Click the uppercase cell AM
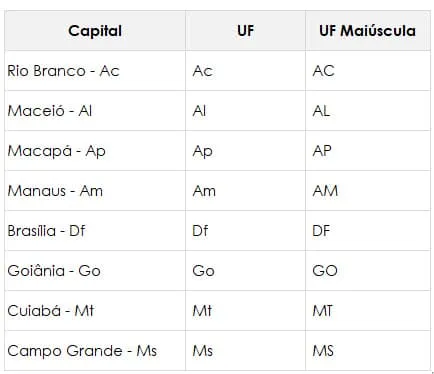This screenshot has height=374, width=434. pos(368,191)
